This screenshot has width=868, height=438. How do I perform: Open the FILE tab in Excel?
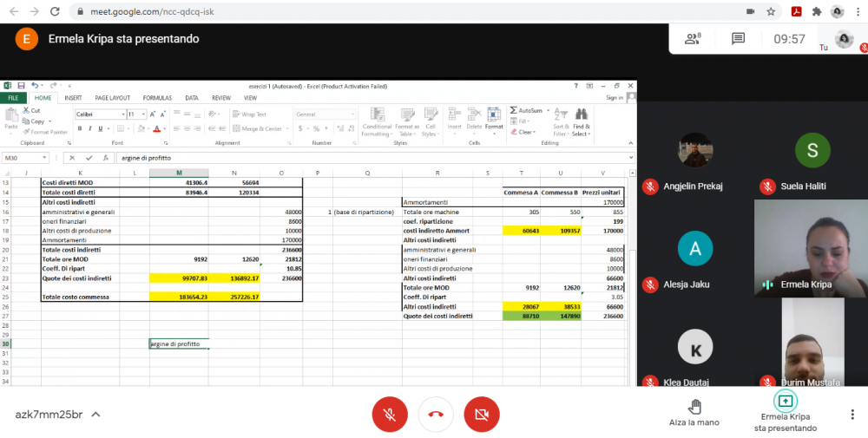click(13, 98)
